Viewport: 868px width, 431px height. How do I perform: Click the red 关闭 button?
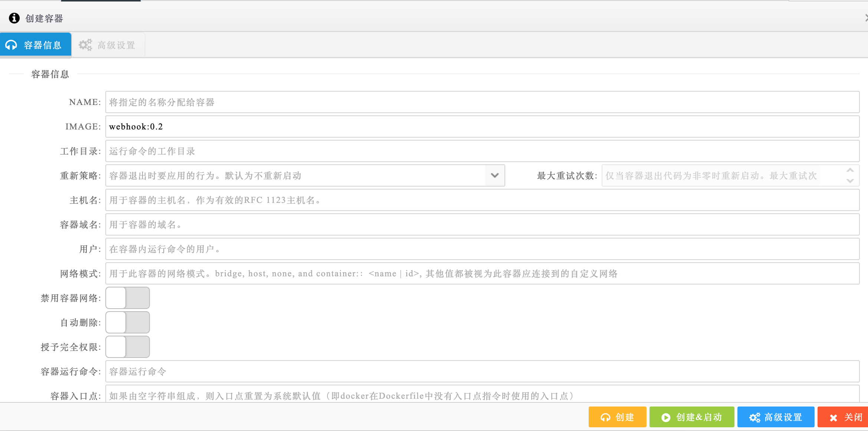tap(843, 417)
